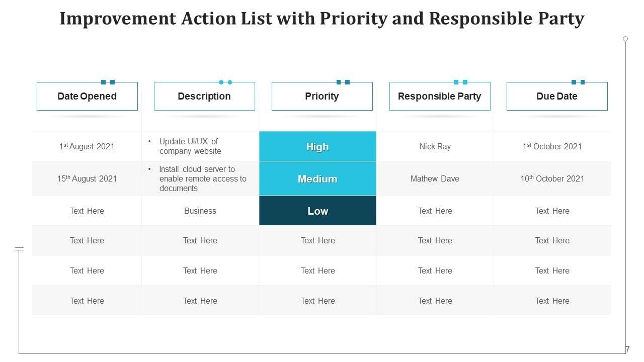The image size is (644, 362).
Task: Click the Due Date header box
Action: coord(556,97)
